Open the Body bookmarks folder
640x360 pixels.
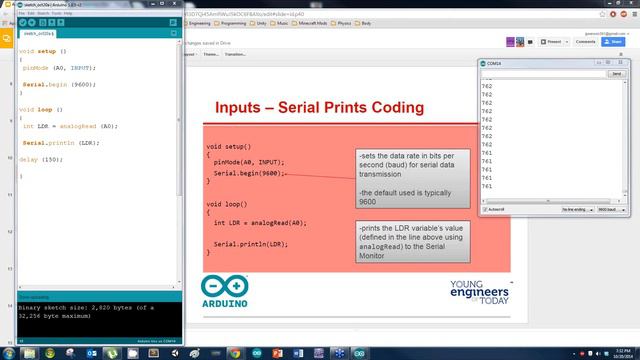(x=363, y=23)
